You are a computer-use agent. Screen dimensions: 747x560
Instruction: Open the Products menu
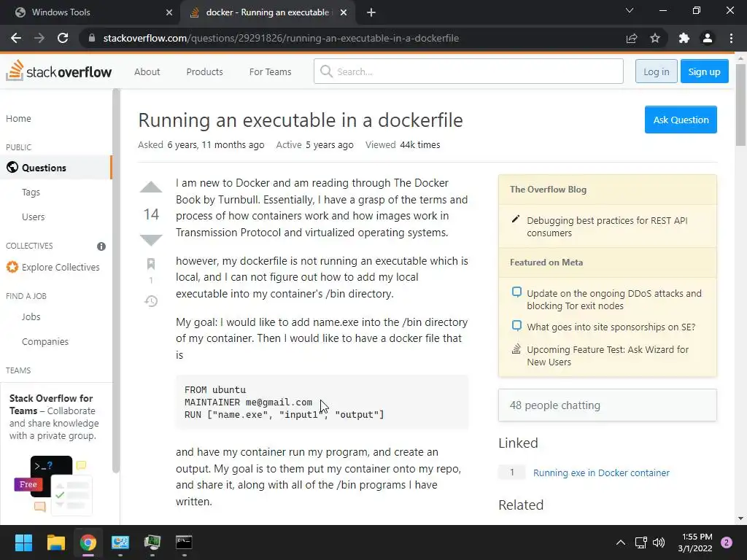click(x=204, y=71)
